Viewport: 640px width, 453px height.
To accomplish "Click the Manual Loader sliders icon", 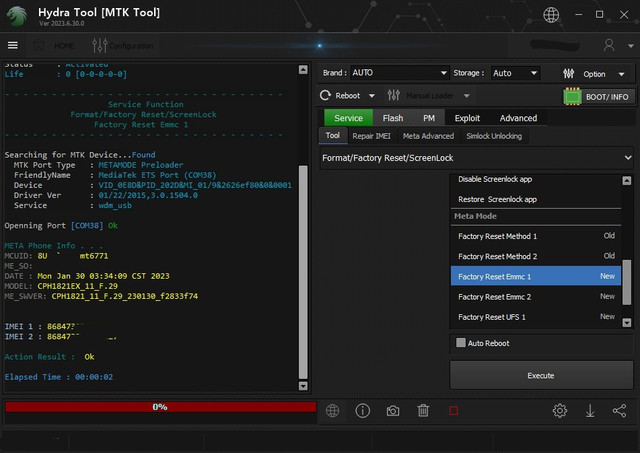I will pyautogui.click(x=393, y=95).
